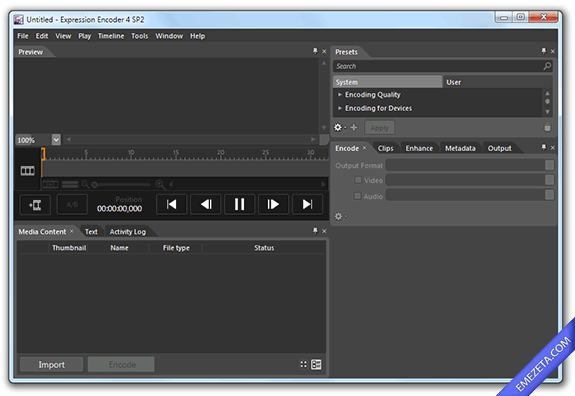Step back one frame
The width and height of the screenshot is (575, 396).
(x=206, y=204)
